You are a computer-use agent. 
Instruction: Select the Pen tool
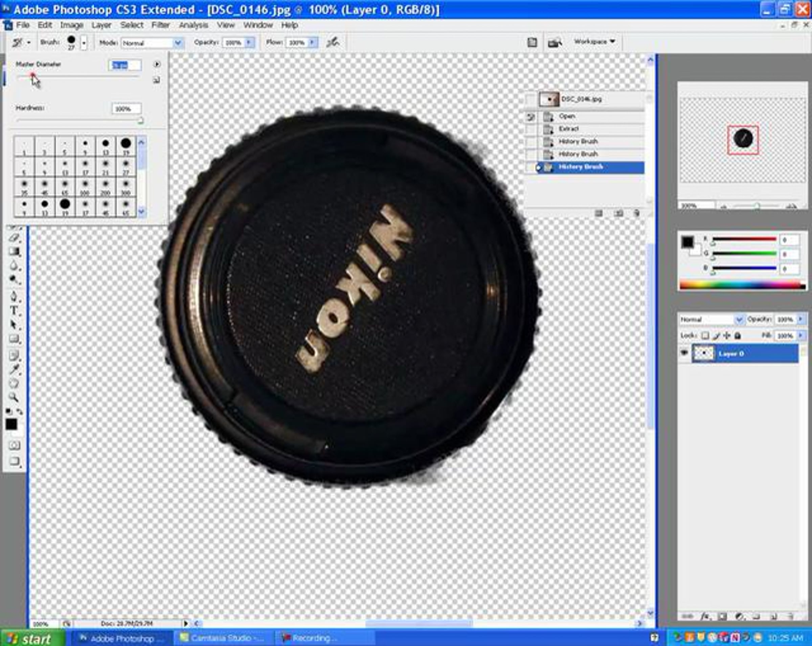[14, 296]
